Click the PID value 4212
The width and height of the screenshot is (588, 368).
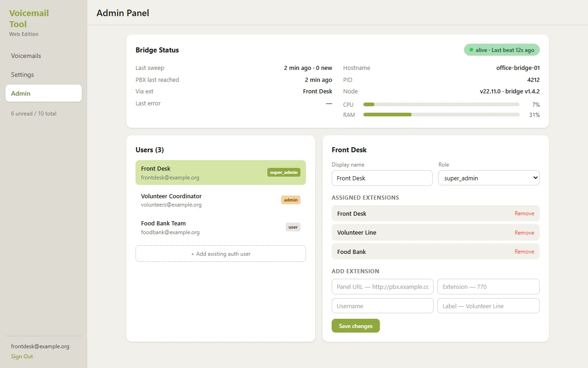point(533,80)
